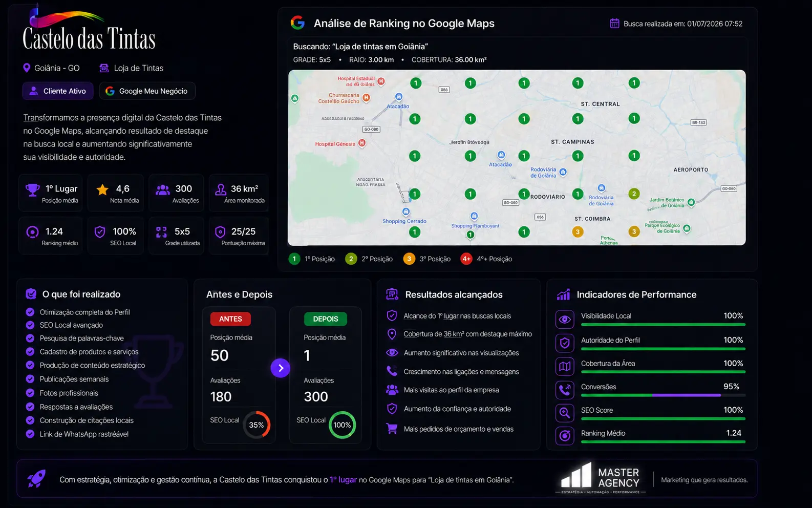
Task: Click the store icon beside Loja de Tintas
Action: (x=104, y=68)
